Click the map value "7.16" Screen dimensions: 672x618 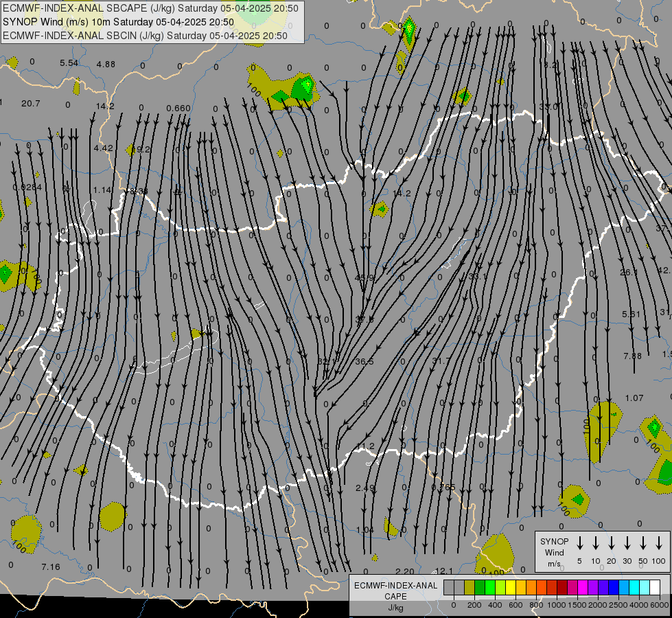tap(51, 567)
